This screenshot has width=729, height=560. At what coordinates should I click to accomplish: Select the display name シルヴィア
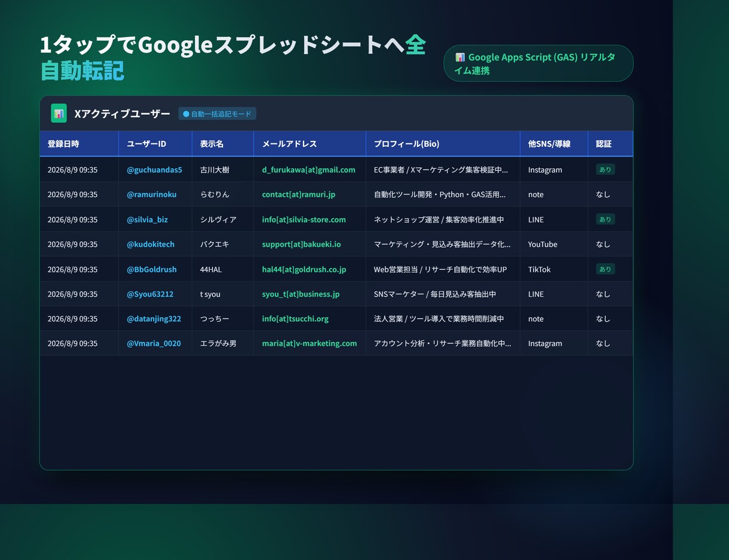coord(218,220)
